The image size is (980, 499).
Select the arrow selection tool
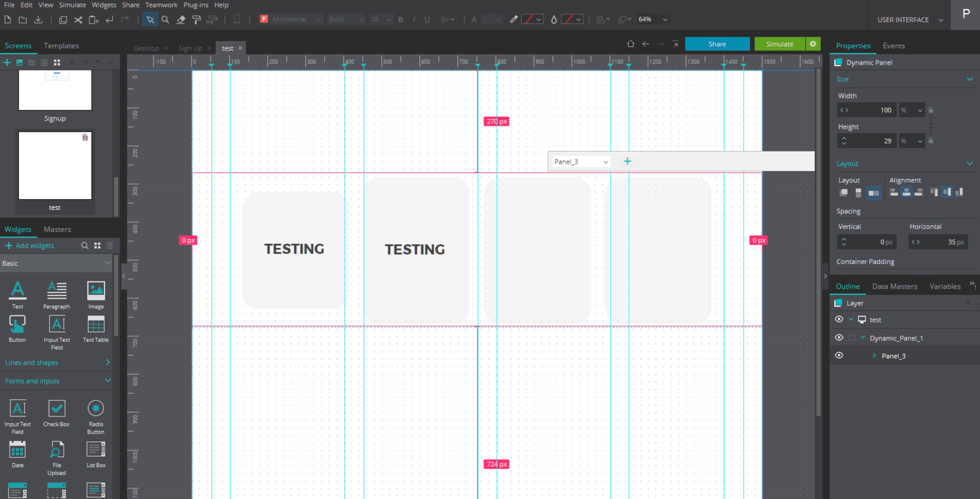point(150,19)
